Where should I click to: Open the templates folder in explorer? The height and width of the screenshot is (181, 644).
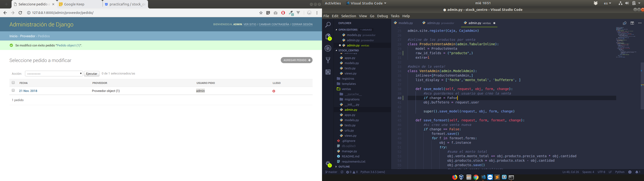click(348, 84)
